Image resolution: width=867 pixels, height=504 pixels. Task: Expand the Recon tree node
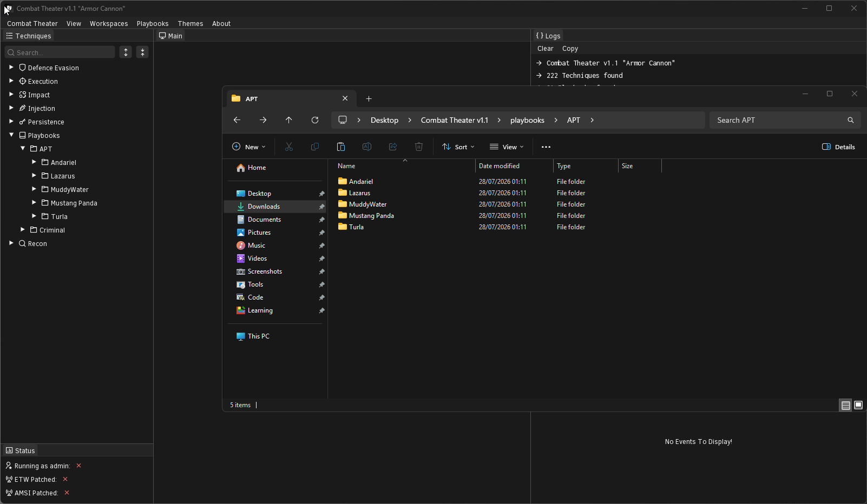(x=11, y=243)
